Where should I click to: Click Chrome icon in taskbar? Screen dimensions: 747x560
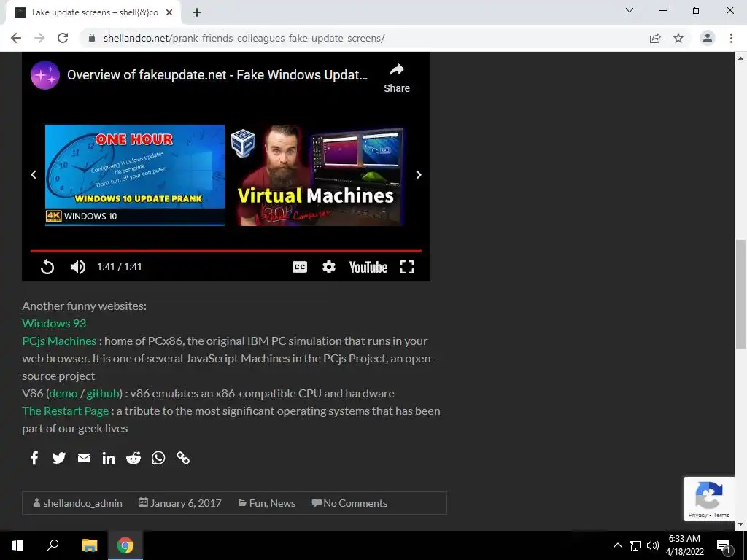125,545
